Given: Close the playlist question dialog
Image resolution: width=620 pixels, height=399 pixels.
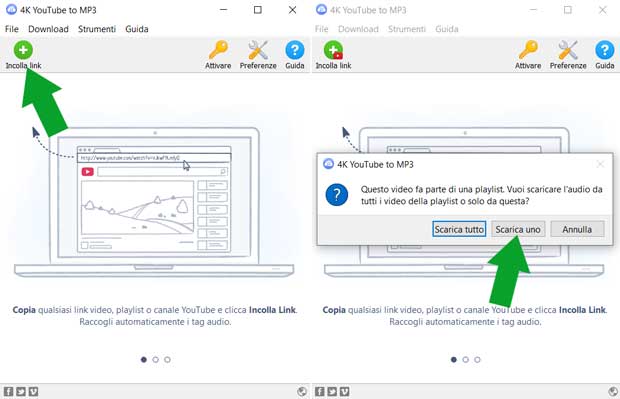Looking at the screenshot, I should click(x=600, y=164).
